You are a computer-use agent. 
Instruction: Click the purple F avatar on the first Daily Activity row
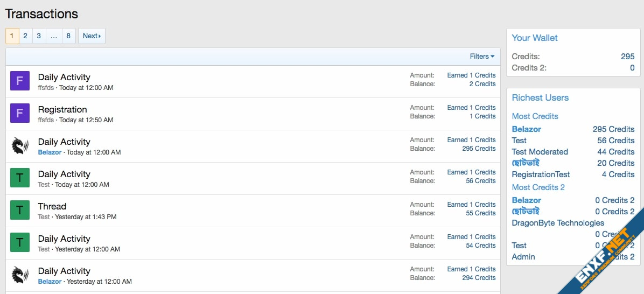coord(20,80)
